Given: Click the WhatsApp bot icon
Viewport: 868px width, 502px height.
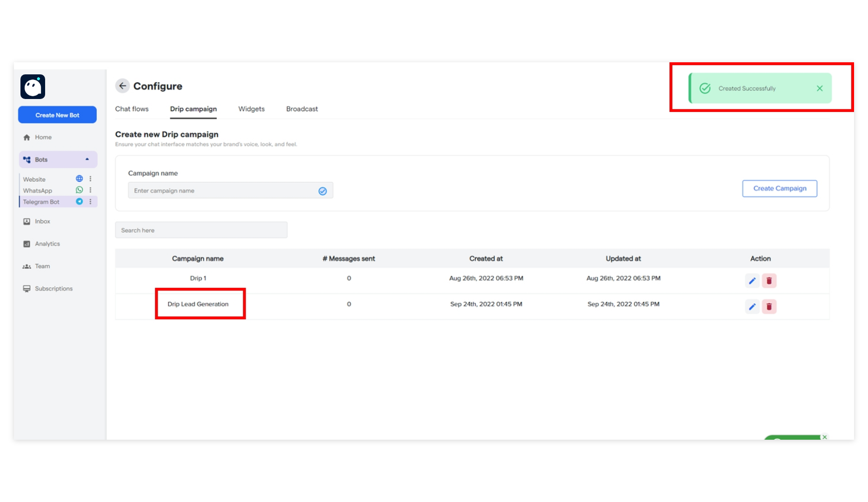Looking at the screenshot, I should pyautogui.click(x=79, y=190).
